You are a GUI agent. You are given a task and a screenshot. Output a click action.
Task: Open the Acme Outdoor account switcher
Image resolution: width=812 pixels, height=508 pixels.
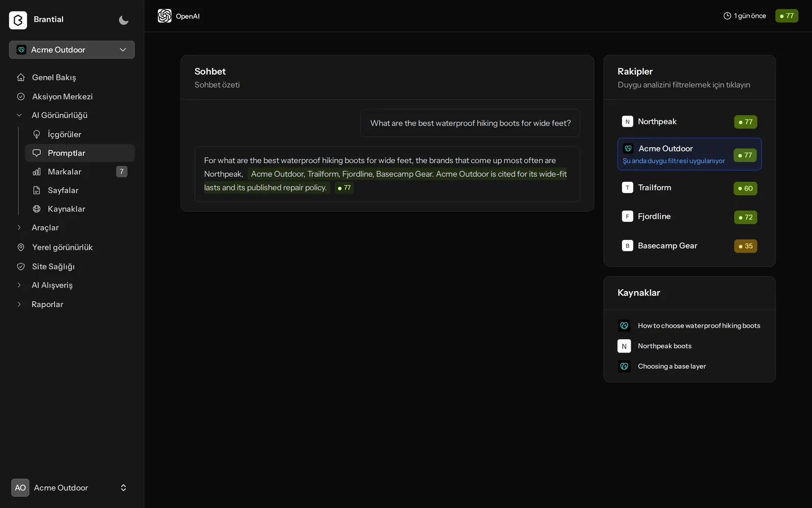[72, 488]
